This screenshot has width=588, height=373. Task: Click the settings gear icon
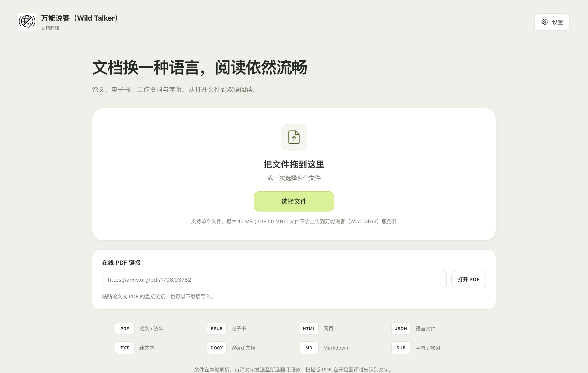pyautogui.click(x=544, y=22)
